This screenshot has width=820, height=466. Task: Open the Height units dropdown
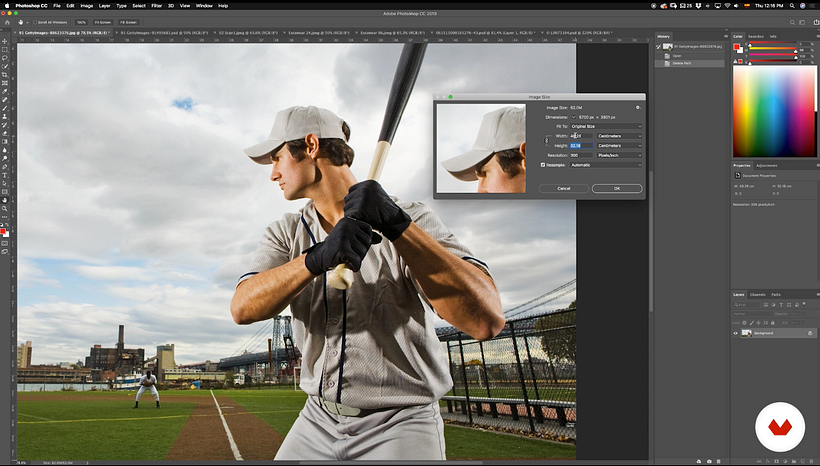pos(619,145)
